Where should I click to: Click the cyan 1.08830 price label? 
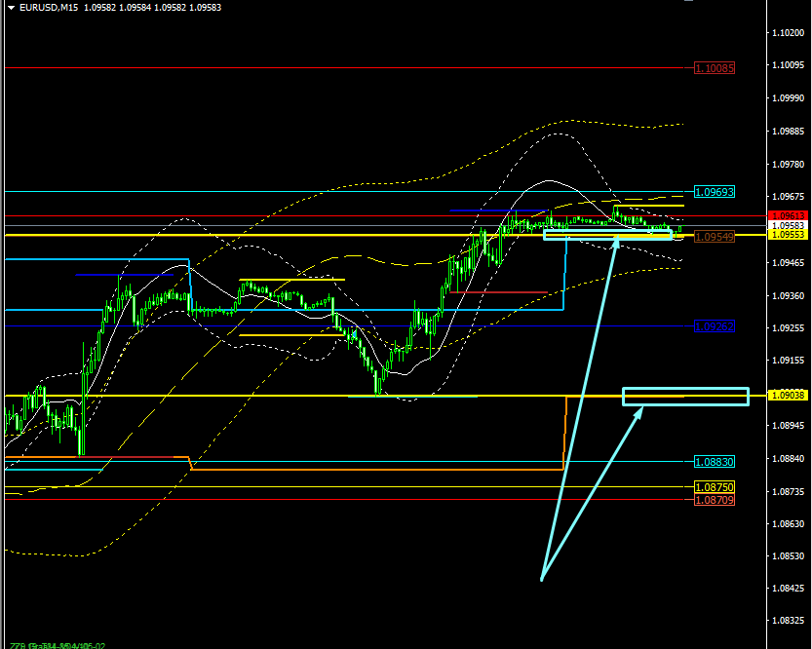click(715, 462)
